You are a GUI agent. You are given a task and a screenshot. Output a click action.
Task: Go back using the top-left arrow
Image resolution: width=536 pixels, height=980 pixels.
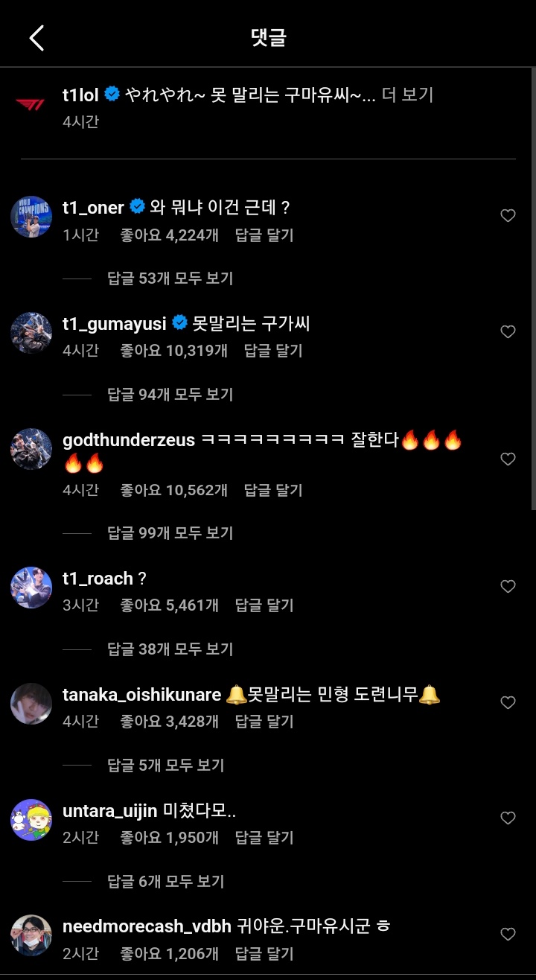(x=36, y=38)
